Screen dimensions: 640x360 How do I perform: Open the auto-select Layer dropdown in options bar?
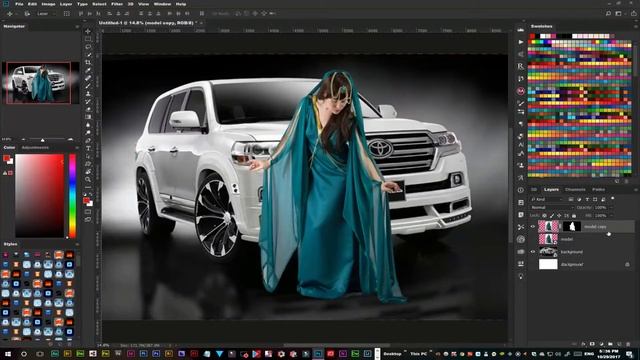(x=46, y=13)
